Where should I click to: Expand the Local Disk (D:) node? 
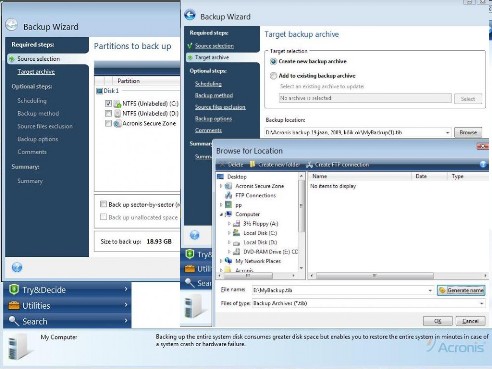click(229, 242)
